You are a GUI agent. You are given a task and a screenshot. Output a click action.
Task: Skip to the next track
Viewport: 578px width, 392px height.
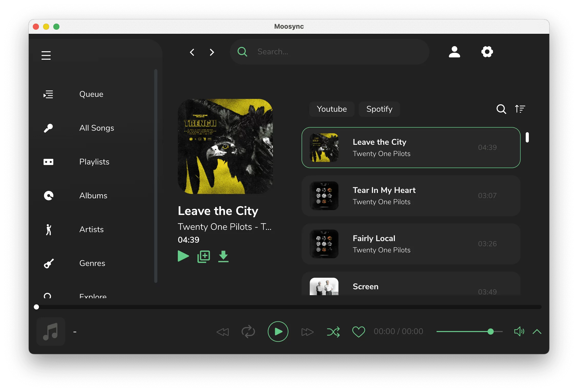307,332
